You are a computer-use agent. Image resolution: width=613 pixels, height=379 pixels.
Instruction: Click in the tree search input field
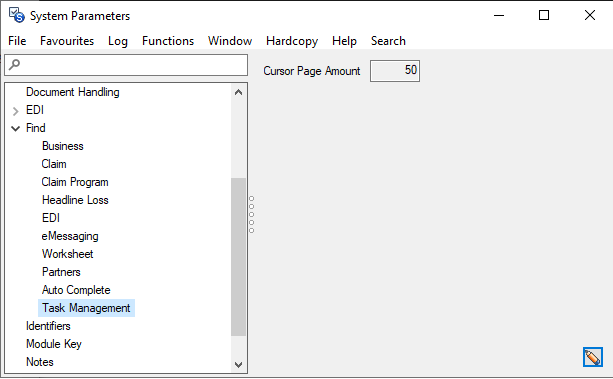[x=126, y=65]
